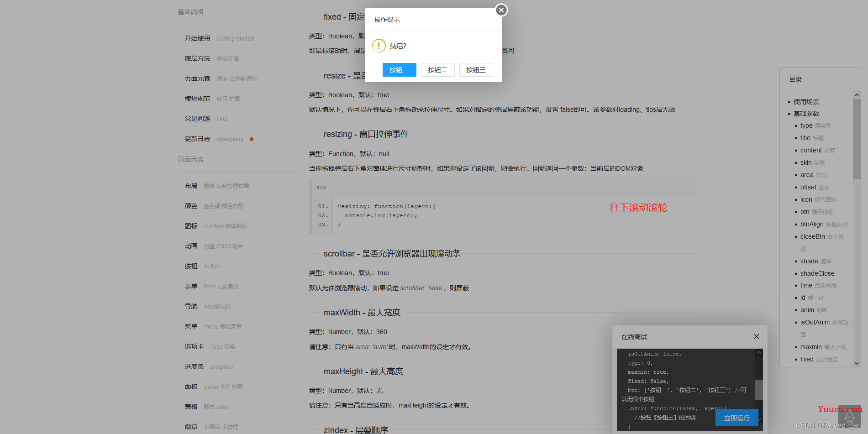Jump to btn 提示按钮 in 目录
The width and height of the screenshot is (868, 434).
click(x=817, y=212)
